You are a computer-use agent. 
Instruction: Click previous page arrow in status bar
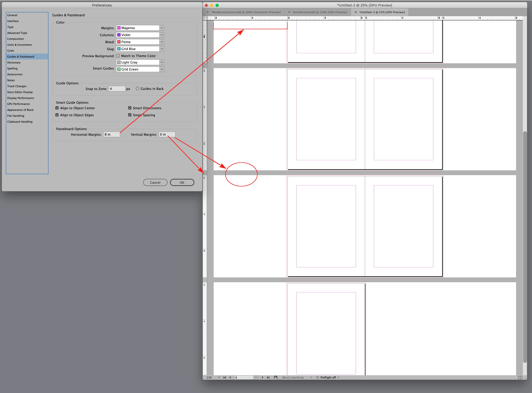point(230,377)
